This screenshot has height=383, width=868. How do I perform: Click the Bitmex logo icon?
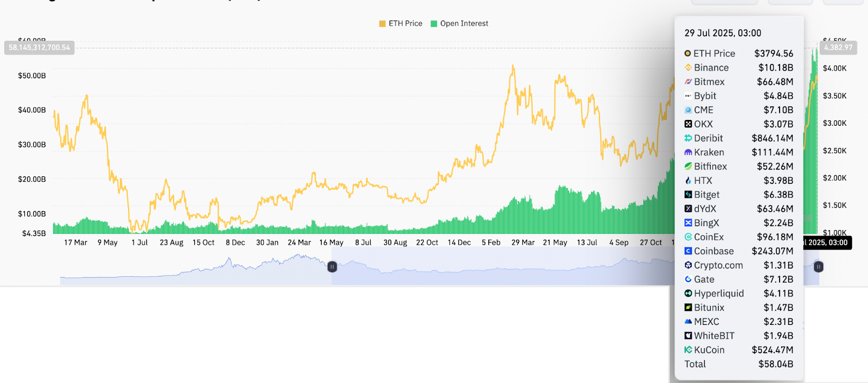[x=688, y=82]
